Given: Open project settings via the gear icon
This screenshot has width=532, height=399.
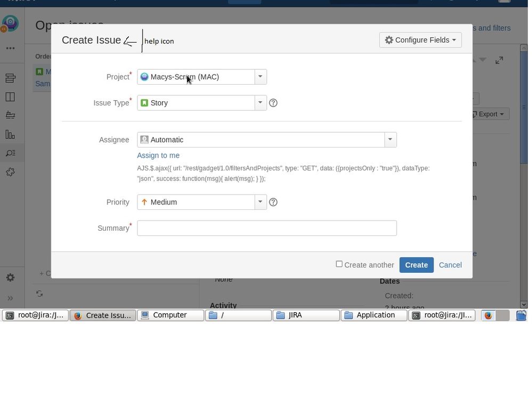Looking at the screenshot, I should (10, 277).
